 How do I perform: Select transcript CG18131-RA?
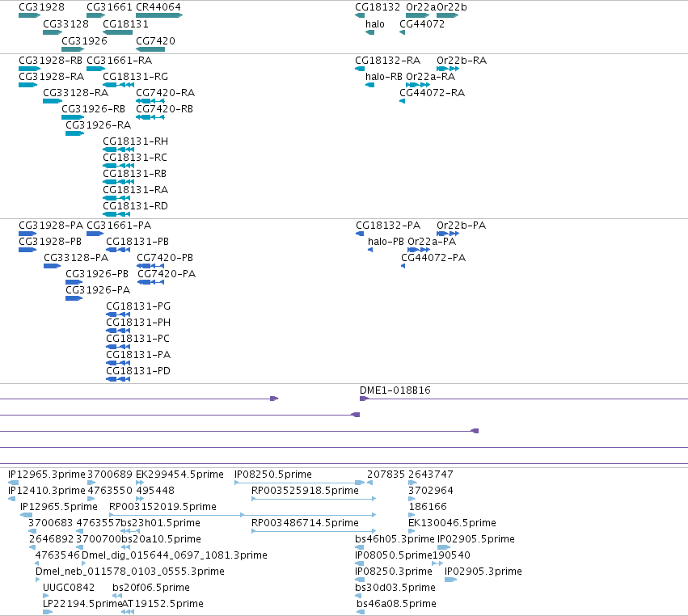click(136, 189)
